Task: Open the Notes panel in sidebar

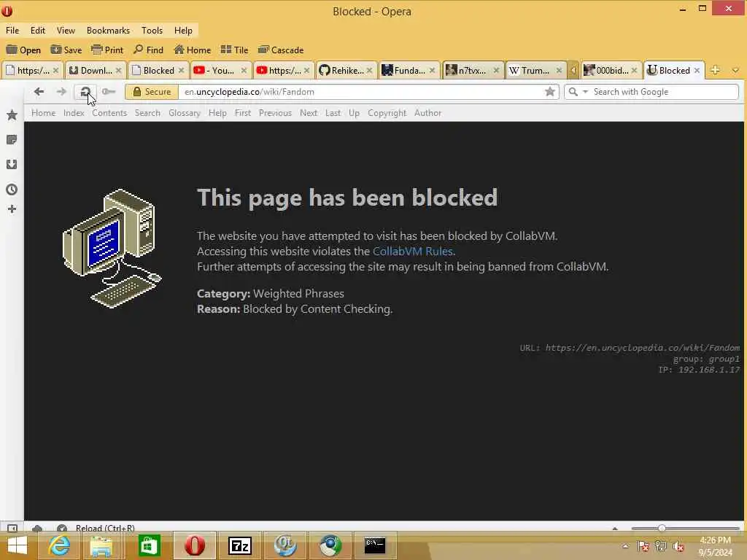Action: coord(12,139)
